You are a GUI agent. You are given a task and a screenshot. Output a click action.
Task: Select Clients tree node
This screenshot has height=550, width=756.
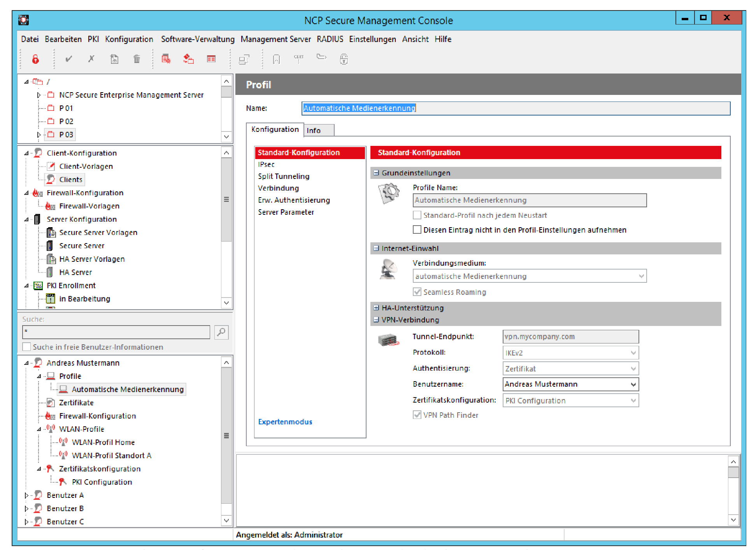(x=70, y=180)
